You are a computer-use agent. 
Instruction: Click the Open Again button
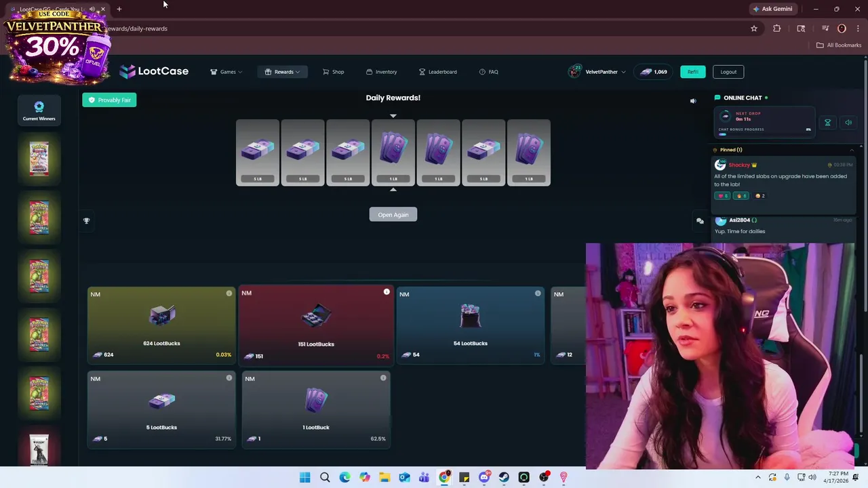[x=393, y=215]
